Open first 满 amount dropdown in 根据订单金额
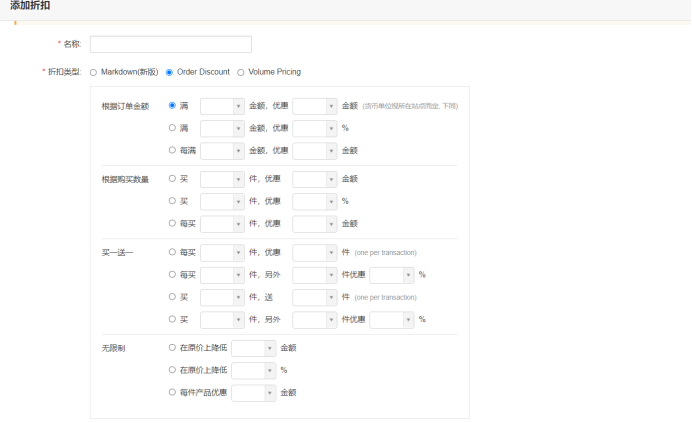 222,105
